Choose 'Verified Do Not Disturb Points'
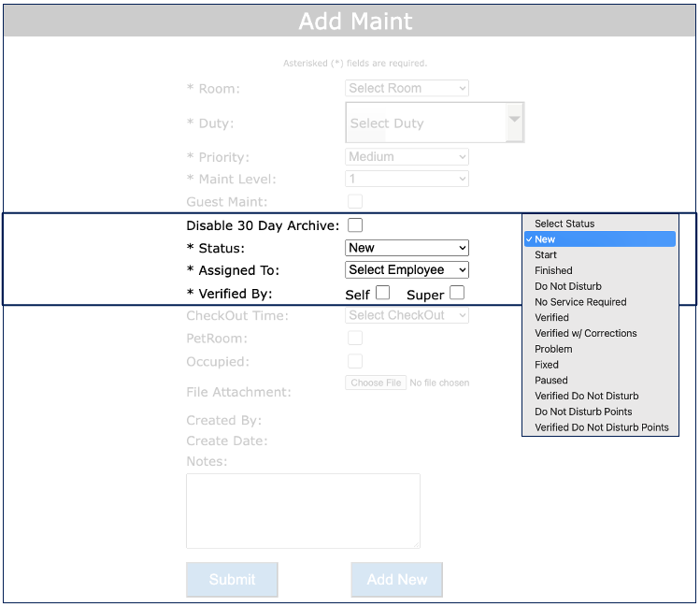 [x=601, y=427]
